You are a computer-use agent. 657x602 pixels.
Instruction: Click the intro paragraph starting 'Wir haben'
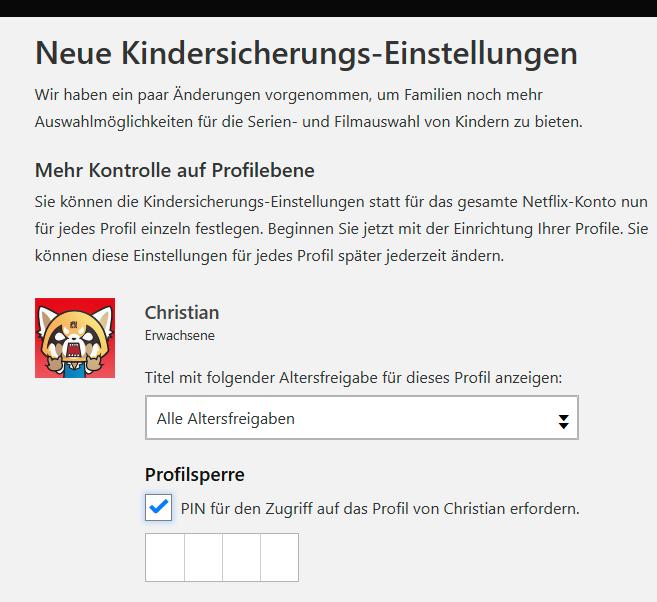click(308, 108)
